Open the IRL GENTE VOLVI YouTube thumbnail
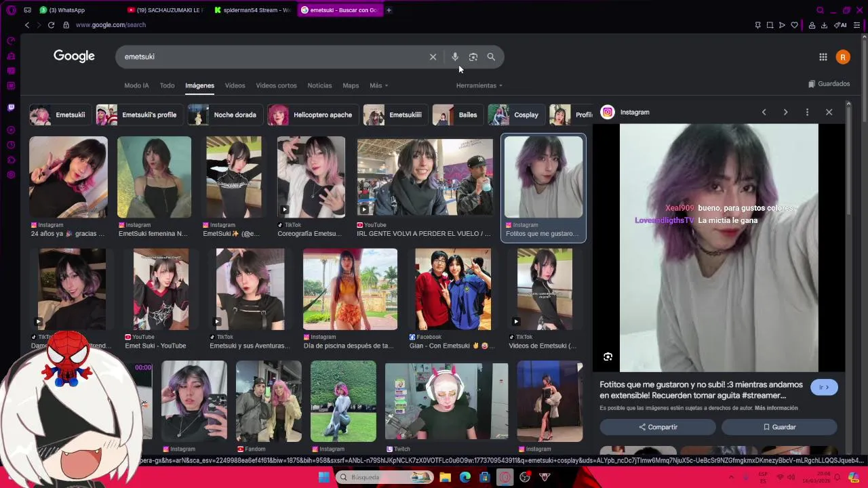The image size is (868, 488). 425,178
